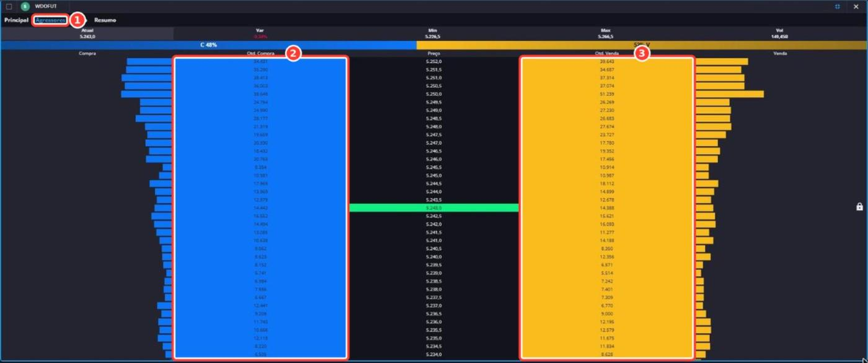The width and height of the screenshot is (868, 363).
Task: Switch to the Resumo tab
Action: tap(105, 20)
